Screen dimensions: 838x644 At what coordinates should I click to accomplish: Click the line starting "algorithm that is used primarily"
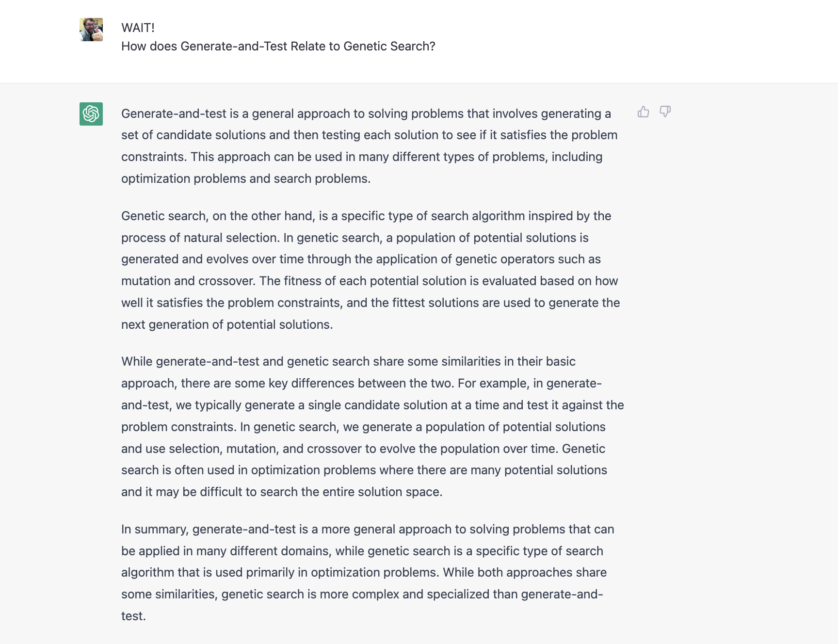364,572
